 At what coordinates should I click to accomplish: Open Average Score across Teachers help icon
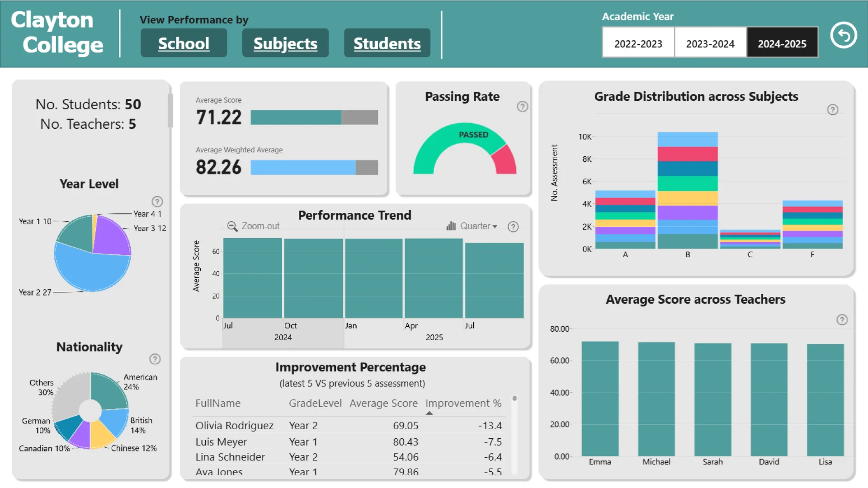pos(841,320)
